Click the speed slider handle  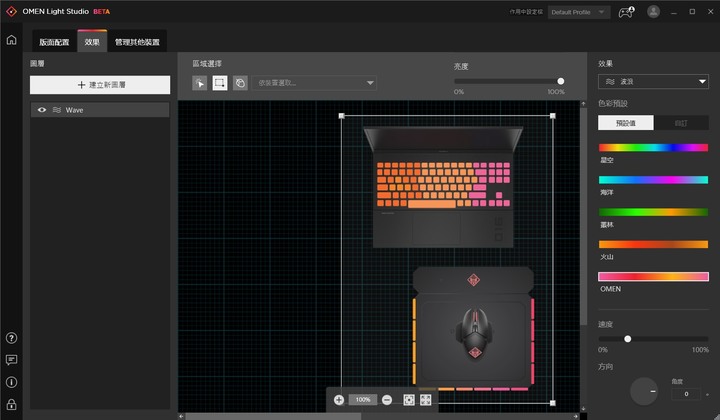628,339
